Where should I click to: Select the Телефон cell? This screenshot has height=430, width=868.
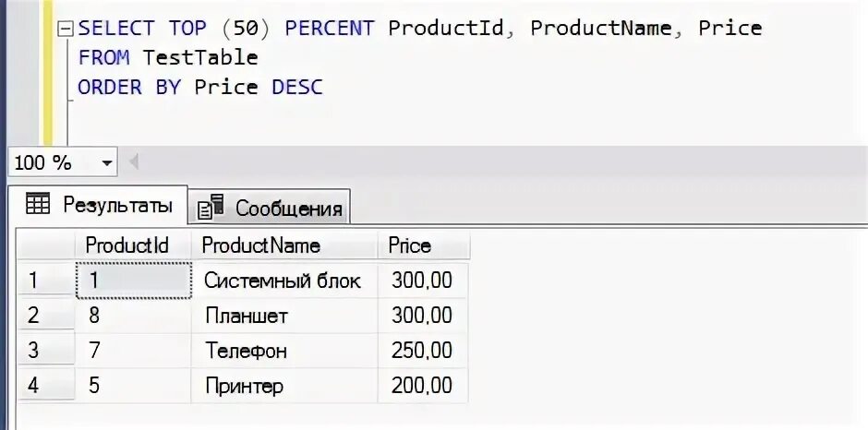[245, 351]
